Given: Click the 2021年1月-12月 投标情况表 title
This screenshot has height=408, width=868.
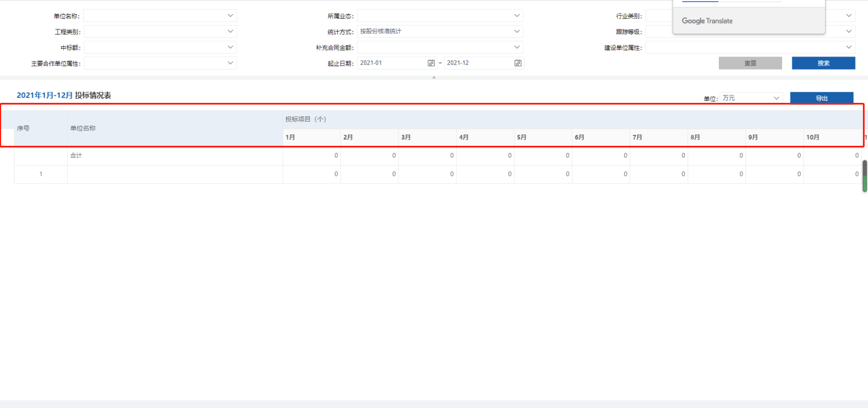Looking at the screenshot, I should click(x=64, y=96).
